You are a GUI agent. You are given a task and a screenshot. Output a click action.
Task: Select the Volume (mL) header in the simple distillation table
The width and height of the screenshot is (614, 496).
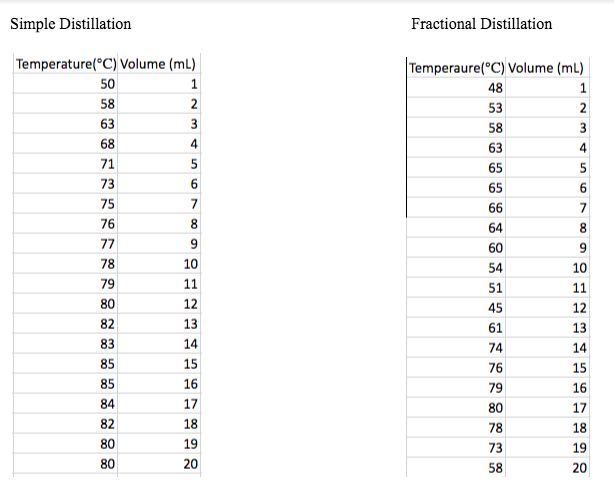pyautogui.click(x=159, y=63)
